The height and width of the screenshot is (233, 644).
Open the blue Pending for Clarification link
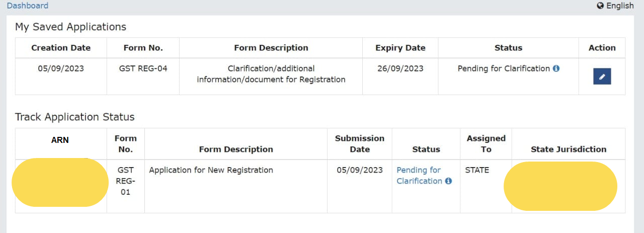(419, 175)
